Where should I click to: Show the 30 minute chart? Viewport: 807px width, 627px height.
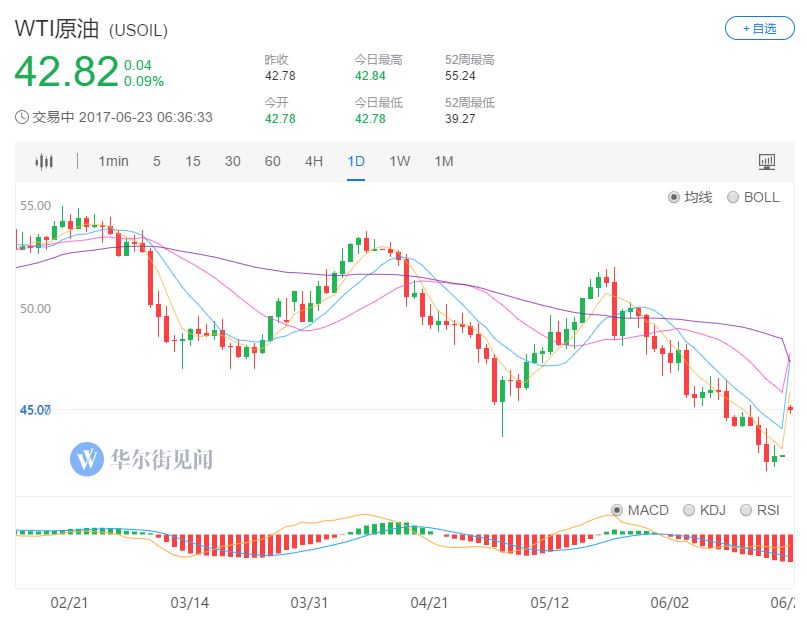233,161
